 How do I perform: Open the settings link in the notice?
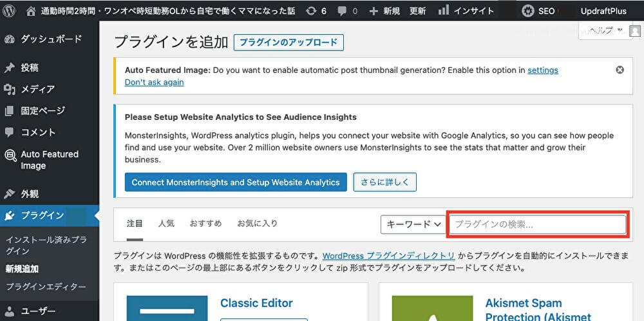tap(542, 70)
